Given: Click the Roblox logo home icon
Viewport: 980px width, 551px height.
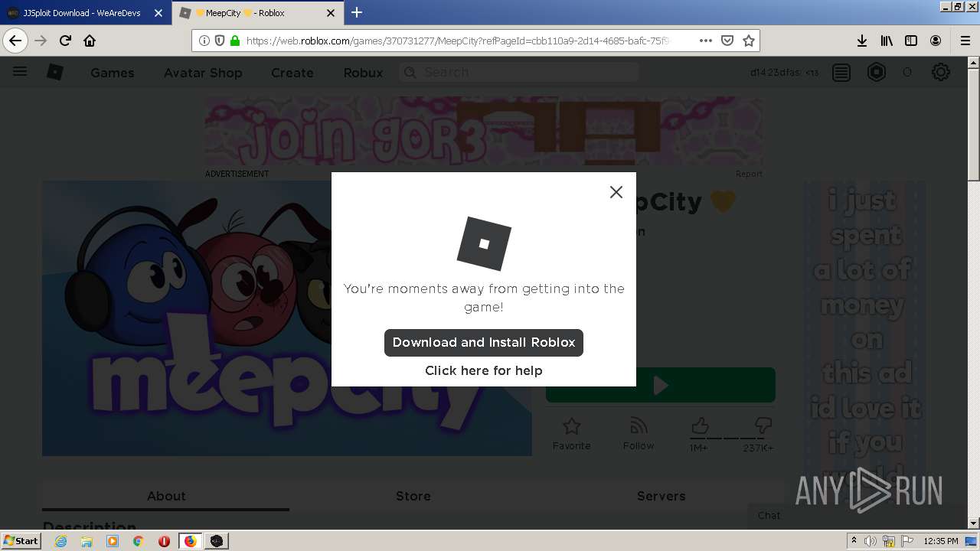Looking at the screenshot, I should (x=55, y=72).
